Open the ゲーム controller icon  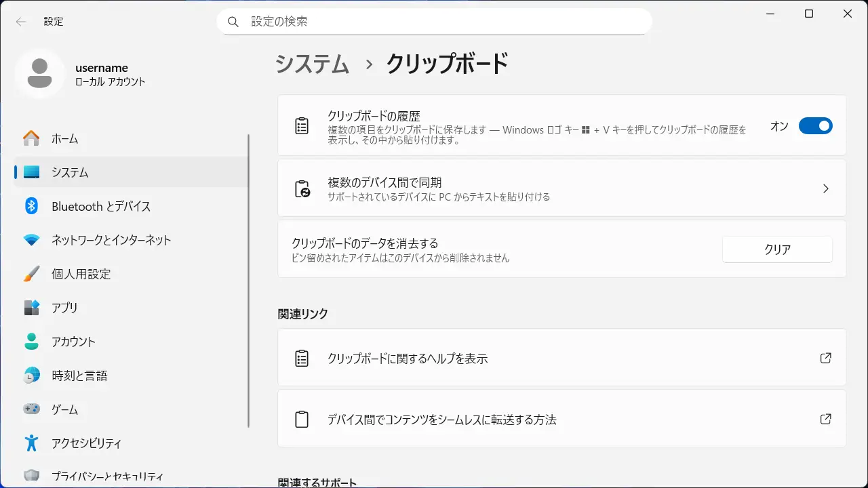tap(31, 409)
